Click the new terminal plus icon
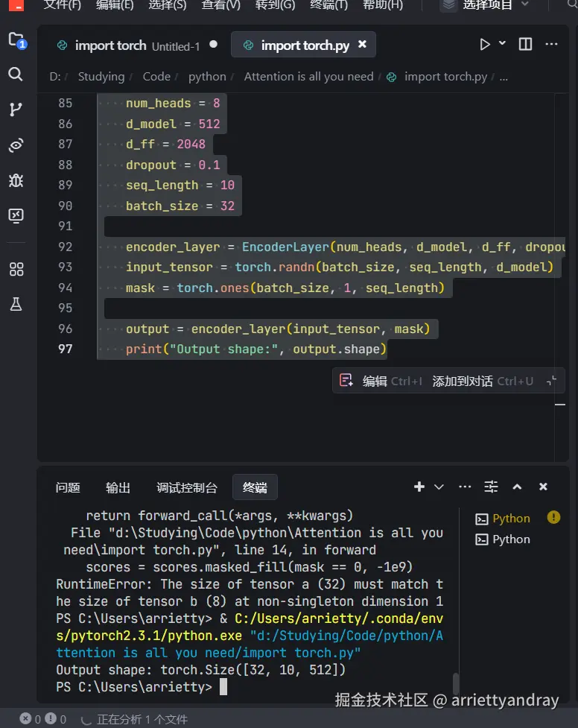This screenshot has height=728, width=578. 419,487
